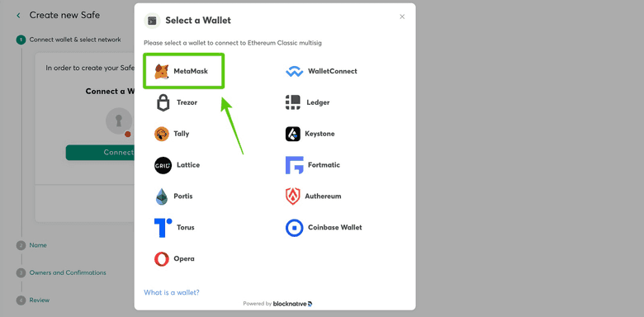
Task: Click the Authereum wallet label
Action: point(323,196)
